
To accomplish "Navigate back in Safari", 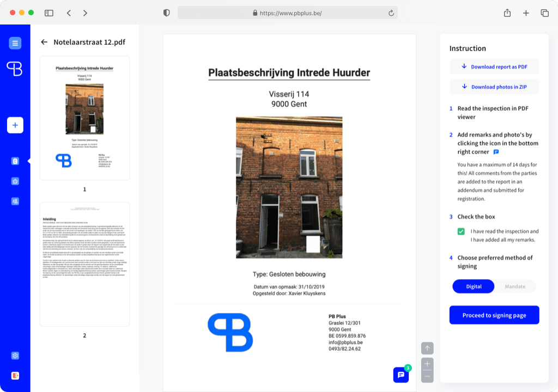I will point(69,13).
